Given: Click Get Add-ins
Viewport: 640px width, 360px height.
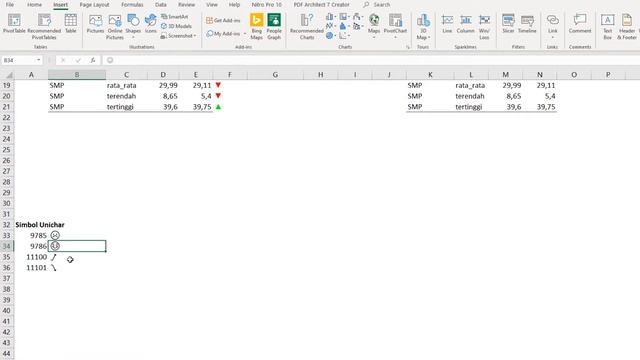Looking at the screenshot, I should (x=223, y=20).
